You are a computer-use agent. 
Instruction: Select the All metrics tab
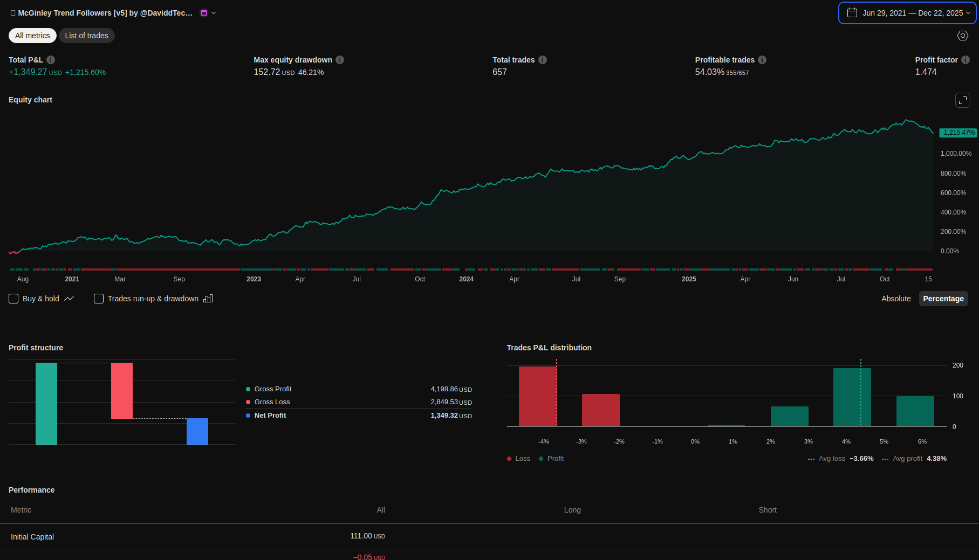[x=32, y=36]
